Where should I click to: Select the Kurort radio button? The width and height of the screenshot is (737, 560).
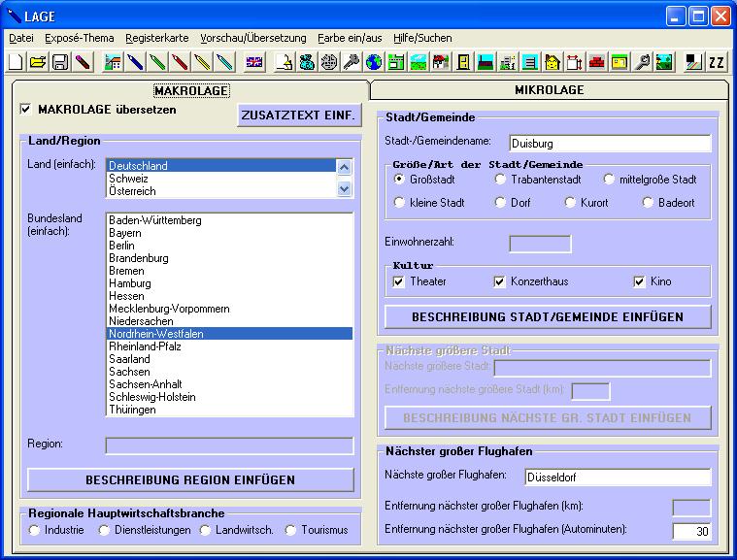pyautogui.click(x=571, y=203)
